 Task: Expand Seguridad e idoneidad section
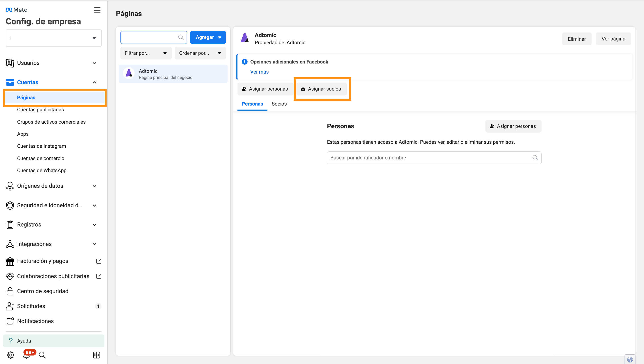point(95,205)
